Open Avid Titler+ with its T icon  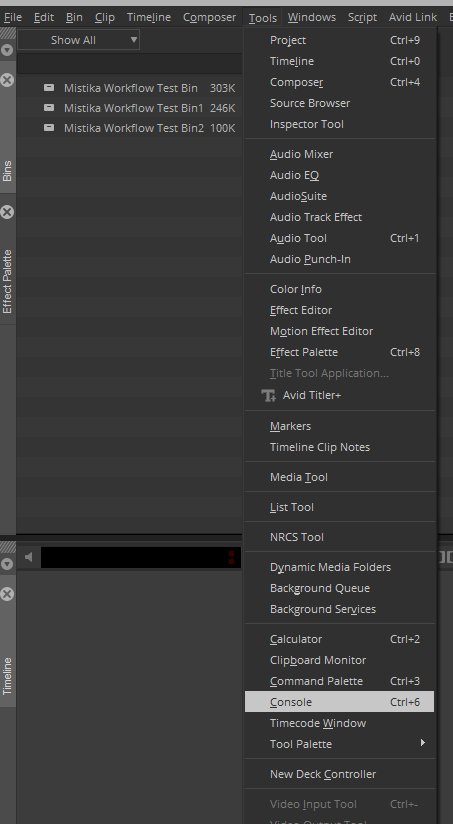click(269, 395)
